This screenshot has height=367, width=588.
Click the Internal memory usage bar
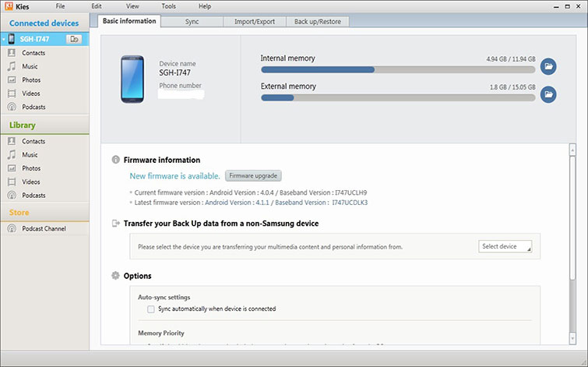pyautogui.click(x=398, y=69)
